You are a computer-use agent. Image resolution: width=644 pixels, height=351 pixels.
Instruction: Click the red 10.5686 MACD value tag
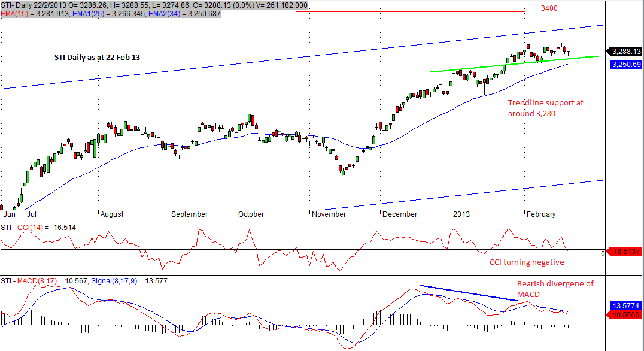[x=625, y=314]
